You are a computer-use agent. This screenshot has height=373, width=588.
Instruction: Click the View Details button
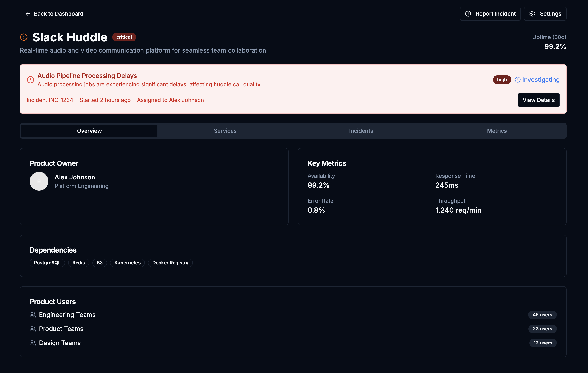(538, 100)
